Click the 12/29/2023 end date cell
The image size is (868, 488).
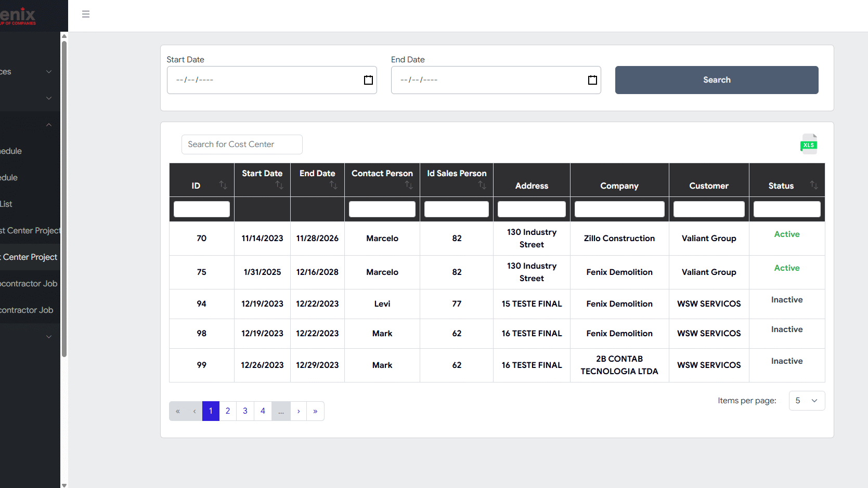click(x=317, y=365)
